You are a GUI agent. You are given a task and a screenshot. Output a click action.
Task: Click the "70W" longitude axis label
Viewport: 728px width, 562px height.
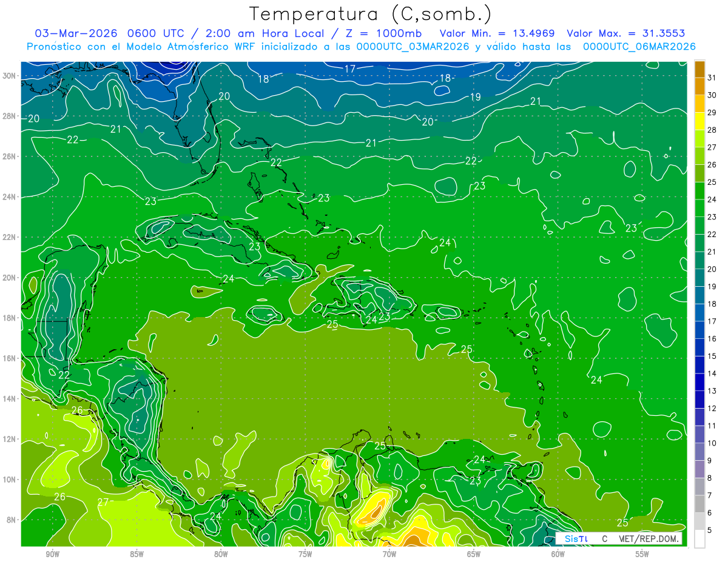tap(389, 554)
